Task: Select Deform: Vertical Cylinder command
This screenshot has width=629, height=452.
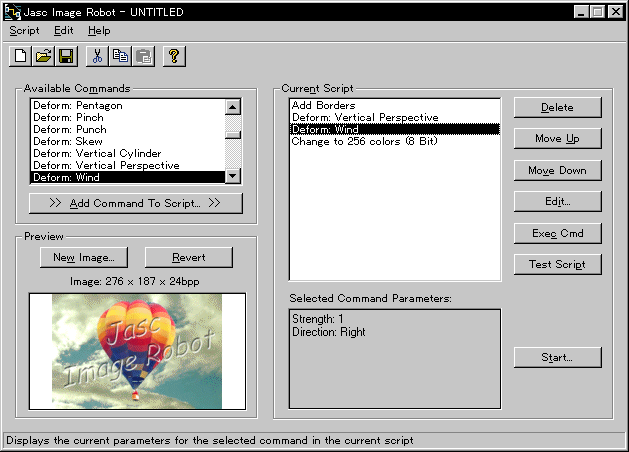Action: coord(128,154)
